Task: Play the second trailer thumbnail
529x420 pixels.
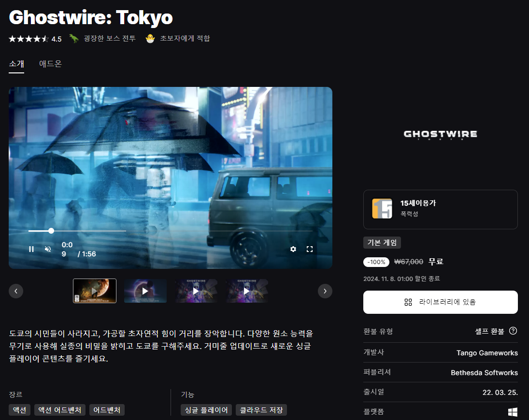Action: 145,291
